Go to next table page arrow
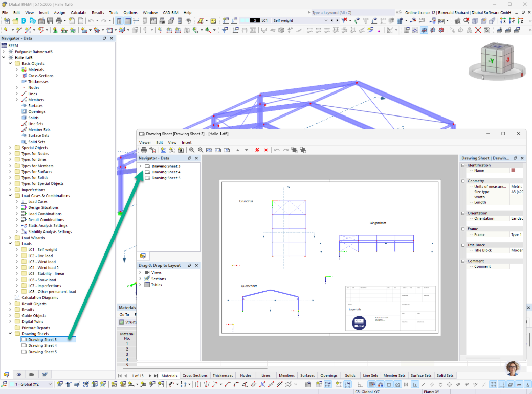Screen dimensions: 532x394 (150, 376)
